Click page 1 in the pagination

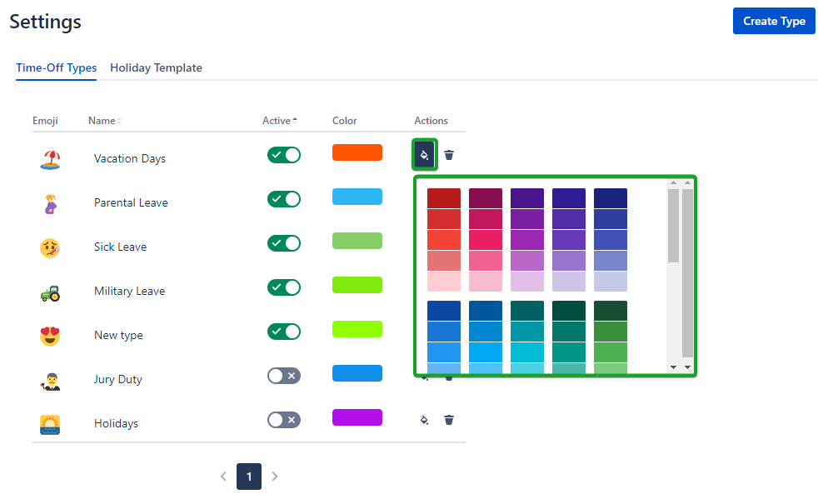point(249,477)
